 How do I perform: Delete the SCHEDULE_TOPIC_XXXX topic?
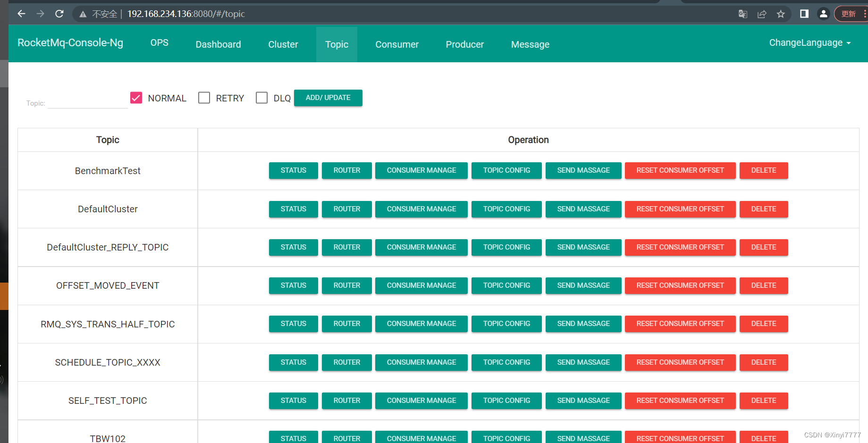pos(764,362)
